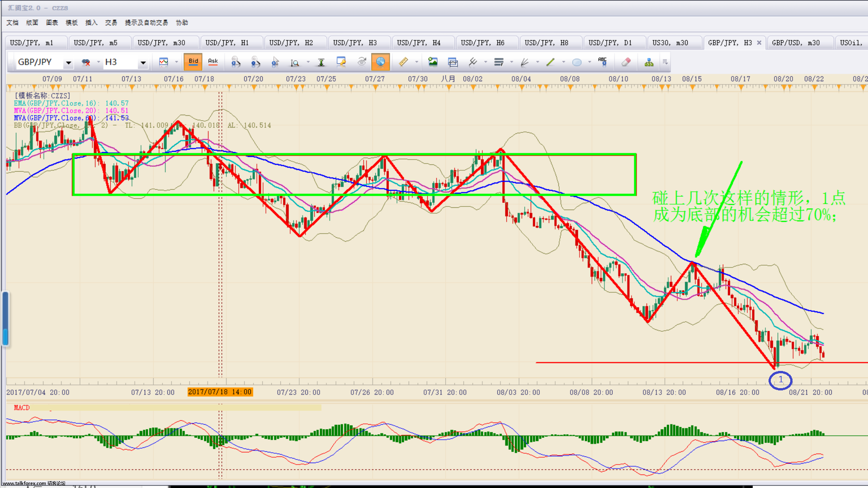
Task: Select the ellipse shape tool
Action: [x=577, y=62]
